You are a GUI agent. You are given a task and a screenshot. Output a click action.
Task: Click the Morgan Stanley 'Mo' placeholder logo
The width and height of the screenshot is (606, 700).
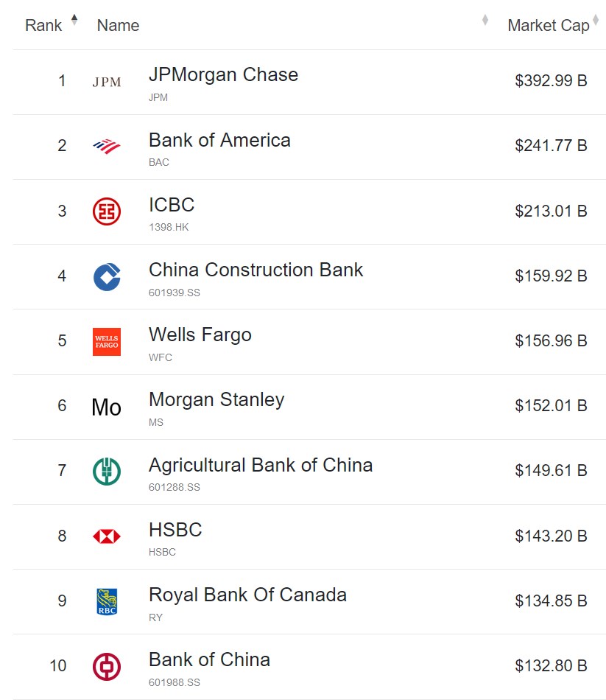(x=107, y=407)
